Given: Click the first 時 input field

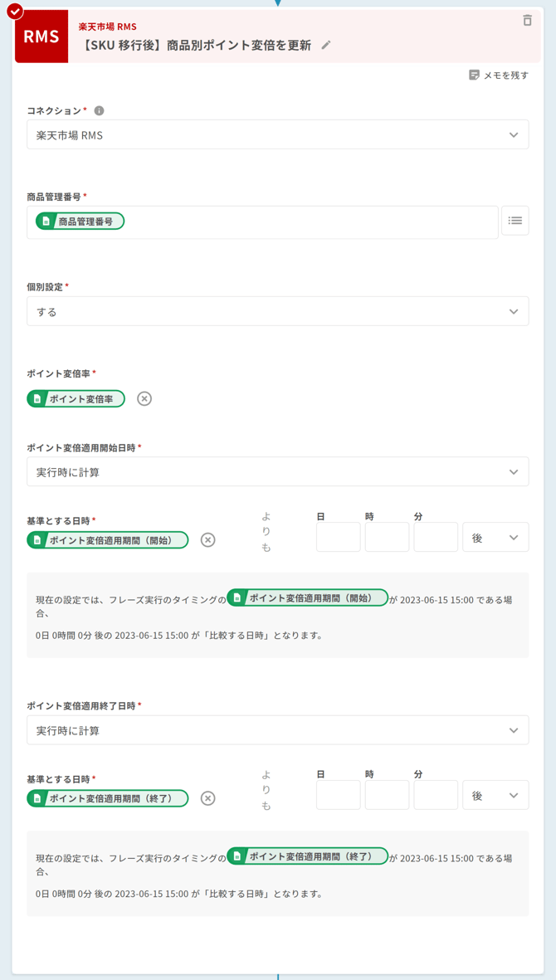Looking at the screenshot, I should click(x=386, y=537).
